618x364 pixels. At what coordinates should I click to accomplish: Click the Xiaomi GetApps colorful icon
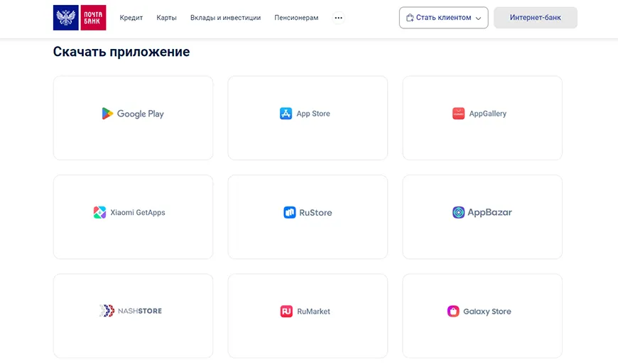tap(99, 212)
